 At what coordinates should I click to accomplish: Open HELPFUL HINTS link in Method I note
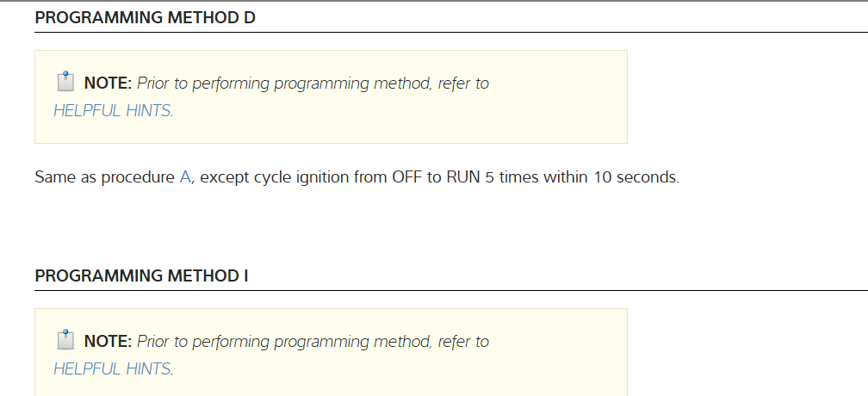(x=112, y=369)
